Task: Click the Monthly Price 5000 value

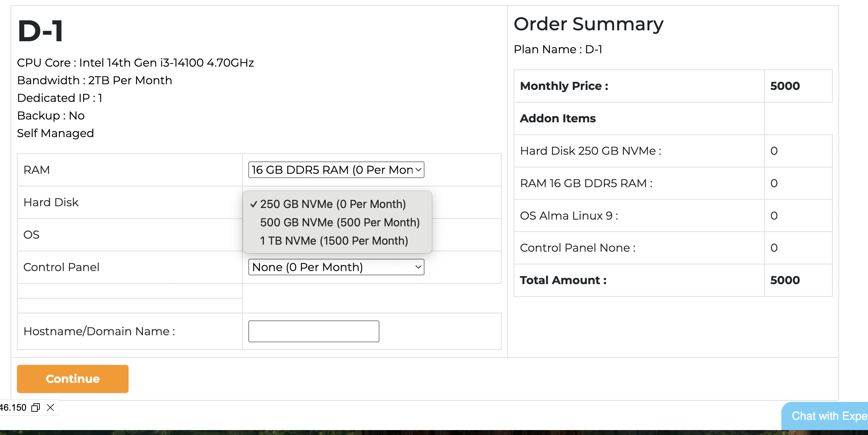Action: click(x=785, y=86)
